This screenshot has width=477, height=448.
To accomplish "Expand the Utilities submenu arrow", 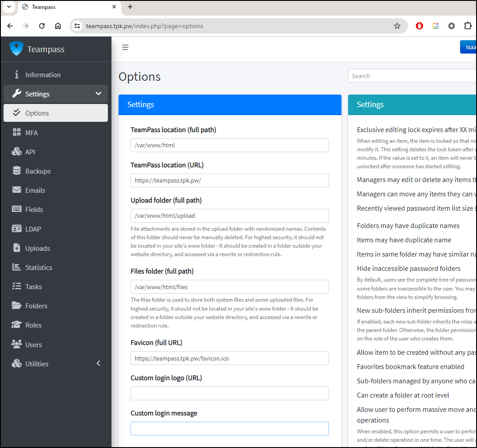I will [x=98, y=363].
